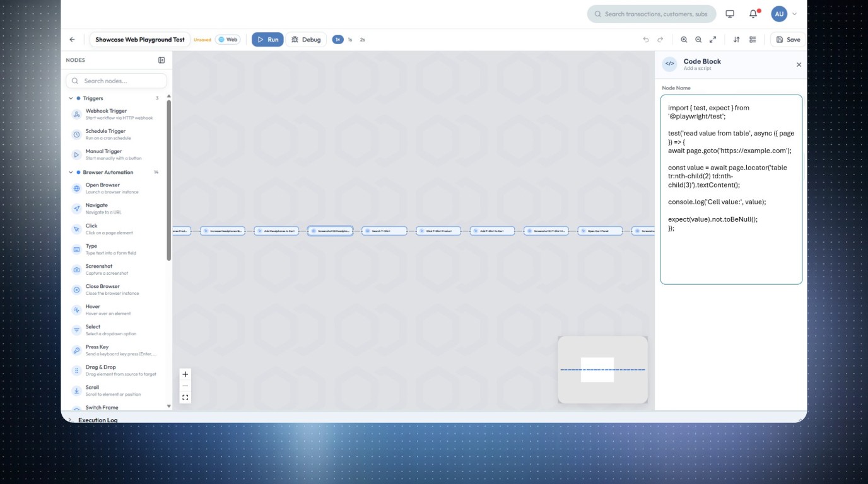The width and height of the screenshot is (868, 484).
Task: Focus the global search transactions field
Action: (652, 14)
